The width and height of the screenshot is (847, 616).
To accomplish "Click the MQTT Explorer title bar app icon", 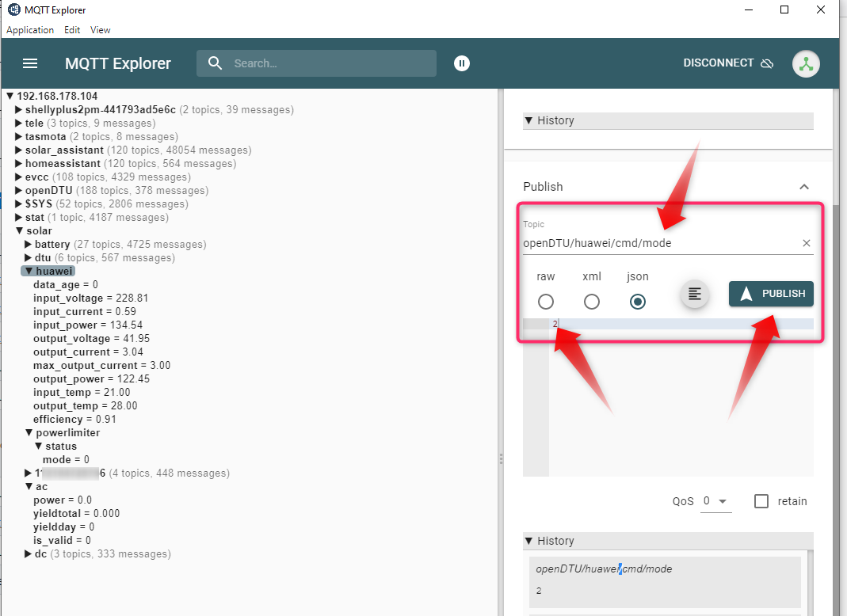I will 14,10.
